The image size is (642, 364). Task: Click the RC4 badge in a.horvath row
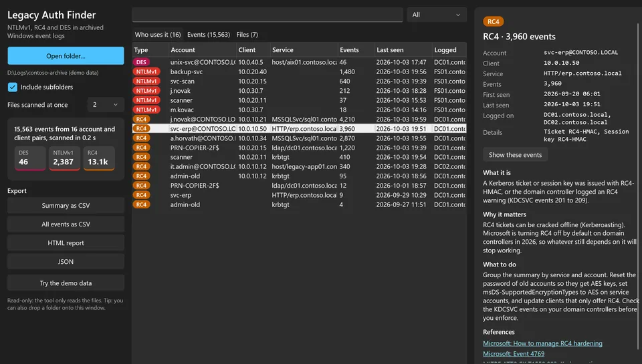[x=141, y=138]
